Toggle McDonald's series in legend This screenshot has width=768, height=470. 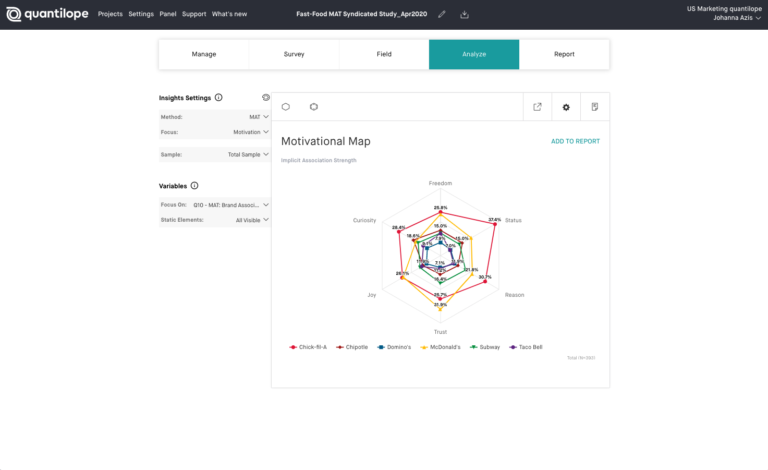[x=439, y=347]
